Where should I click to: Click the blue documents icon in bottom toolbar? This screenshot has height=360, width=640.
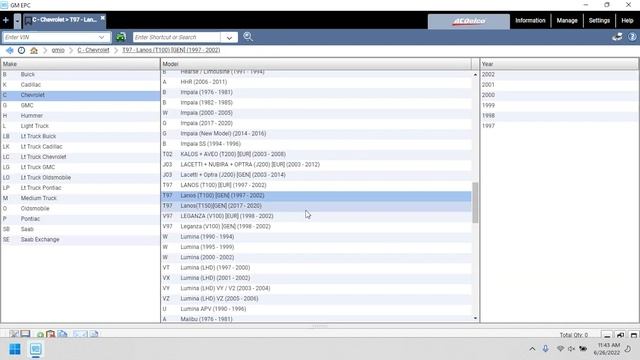(62, 334)
